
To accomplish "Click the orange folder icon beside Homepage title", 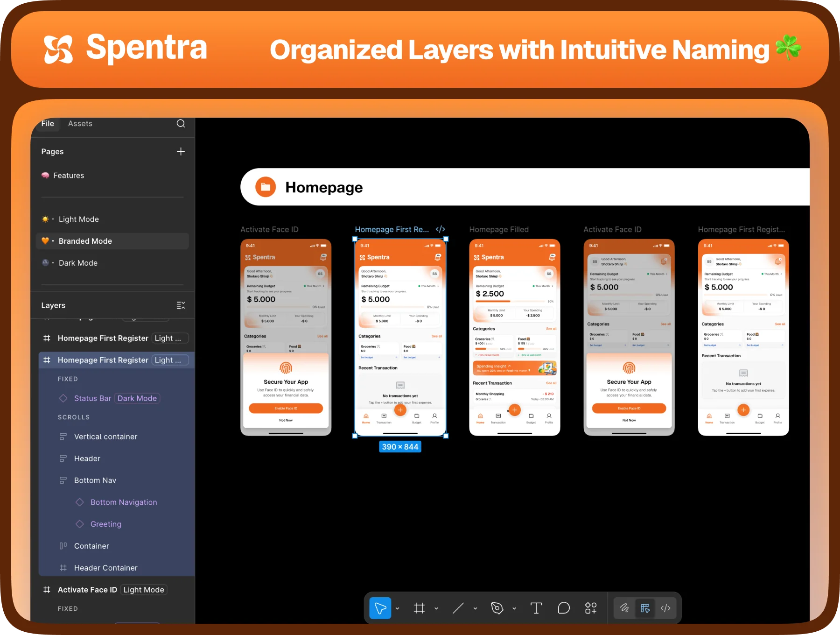I will pyautogui.click(x=266, y=187).
